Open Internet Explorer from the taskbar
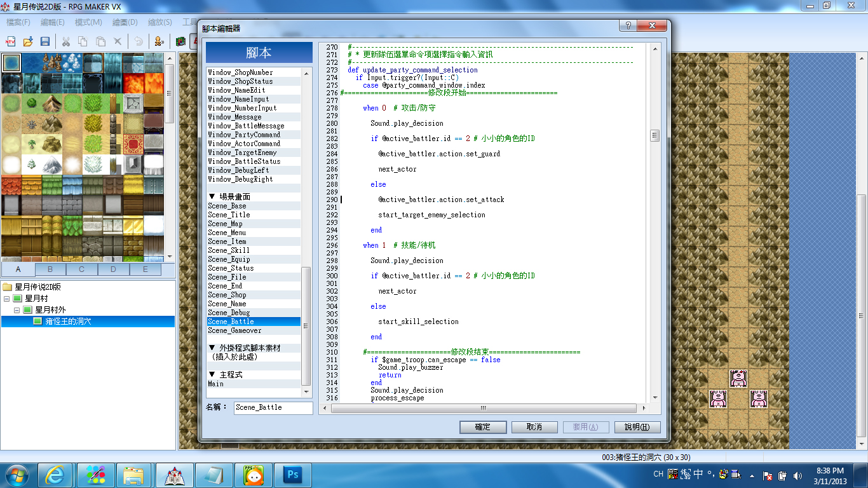Image resolution: width=868 pixels, height=488 pixels. (55, 475)
